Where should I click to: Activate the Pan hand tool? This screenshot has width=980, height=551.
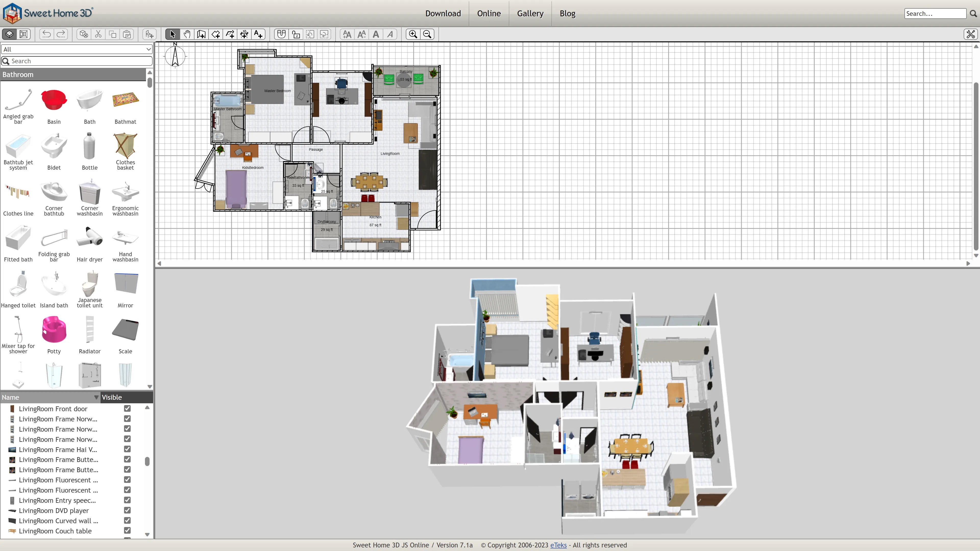(187, 34)
